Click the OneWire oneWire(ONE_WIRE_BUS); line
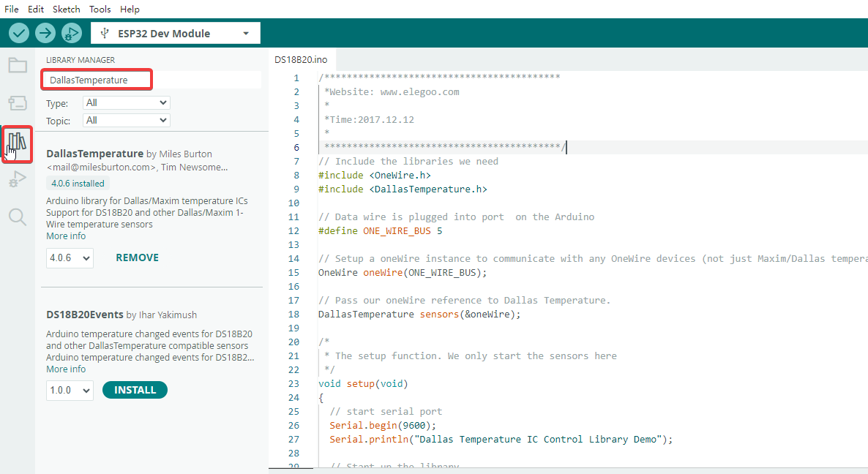Viewport: 868px width, 474px height. pyautogui.click(x=403, y=273)
